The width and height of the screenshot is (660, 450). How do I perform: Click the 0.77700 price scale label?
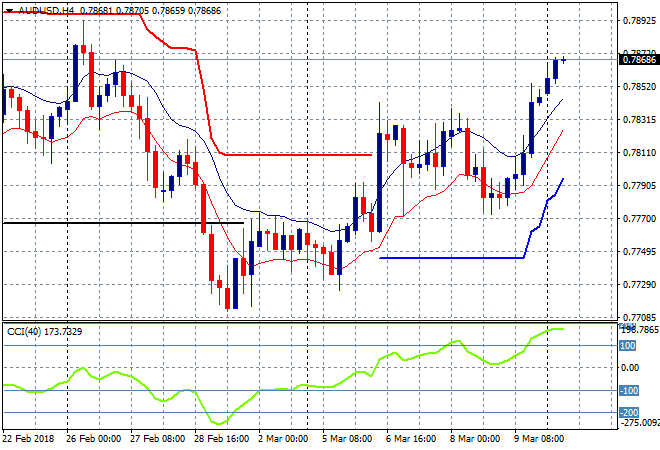coord(639,218)
